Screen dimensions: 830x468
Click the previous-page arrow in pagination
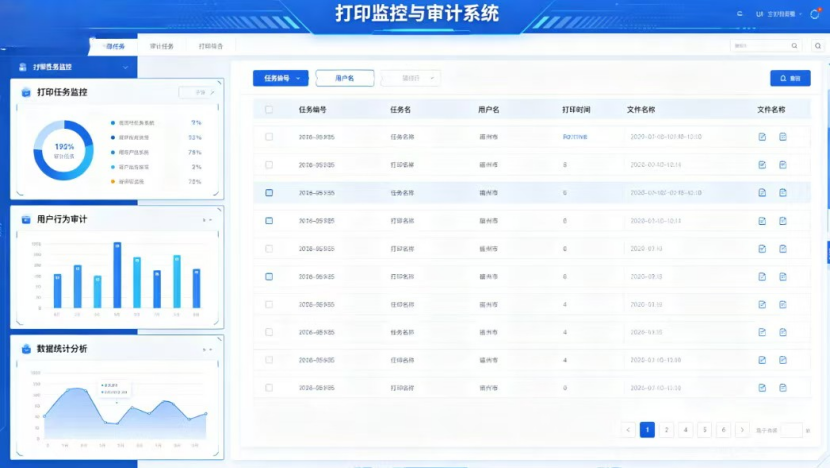point(628,430)
